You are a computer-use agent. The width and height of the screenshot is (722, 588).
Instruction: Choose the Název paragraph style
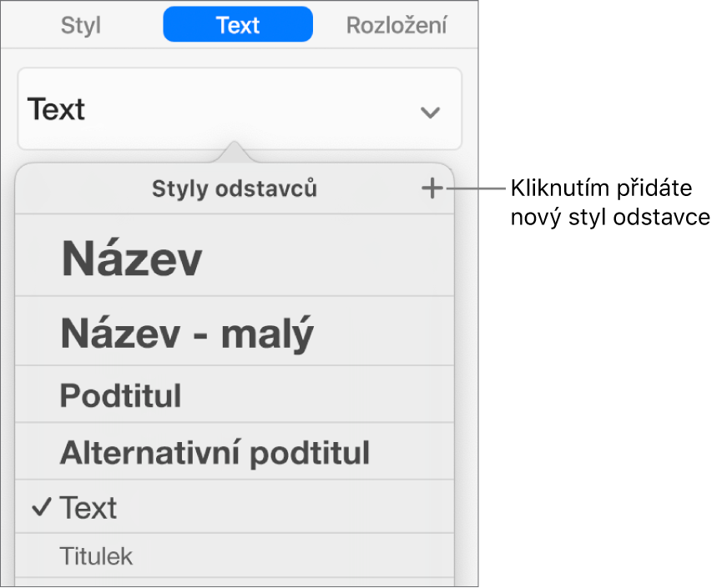click(131, 260)
